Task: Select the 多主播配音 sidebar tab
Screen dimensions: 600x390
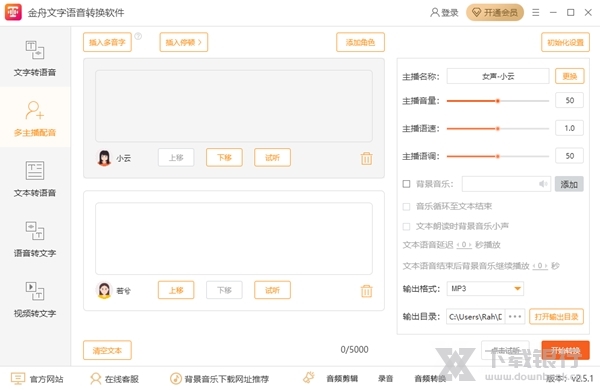Action: (35, 117)
